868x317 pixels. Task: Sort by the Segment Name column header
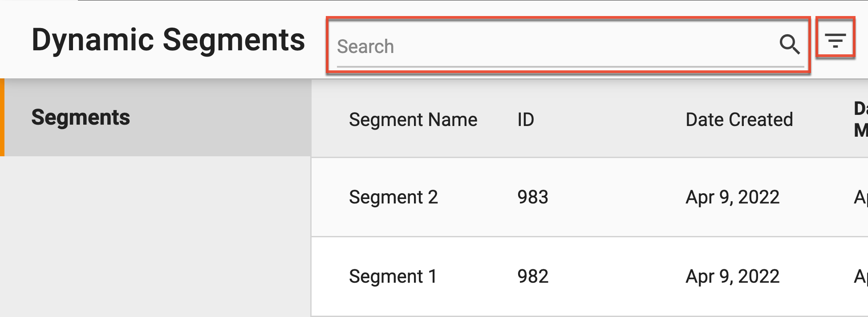click(x=413, y=119)
